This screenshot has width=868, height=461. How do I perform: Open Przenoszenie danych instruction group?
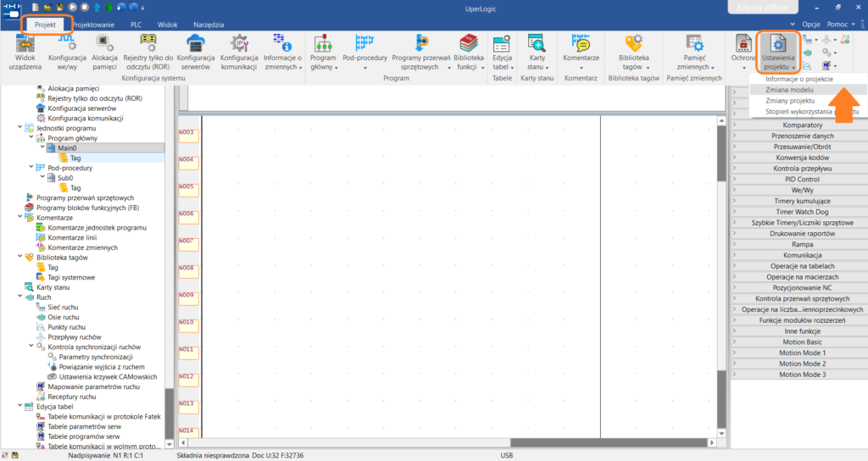pyautogui.click(x=799, y=136)
